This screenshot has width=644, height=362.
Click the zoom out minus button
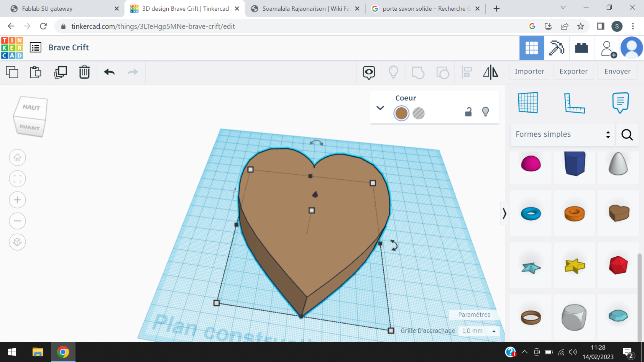[17, 221]
